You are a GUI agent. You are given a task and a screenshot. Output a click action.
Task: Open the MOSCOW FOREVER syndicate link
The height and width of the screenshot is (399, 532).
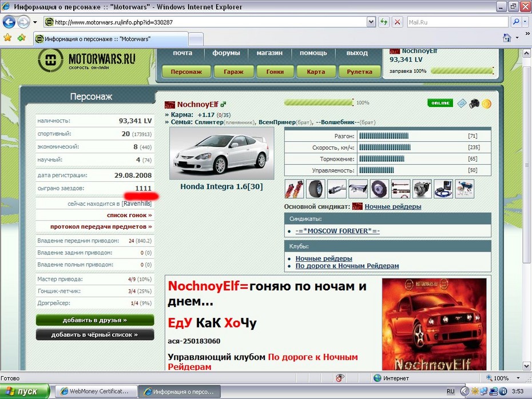pyautogui.click(x=338, y=231)
